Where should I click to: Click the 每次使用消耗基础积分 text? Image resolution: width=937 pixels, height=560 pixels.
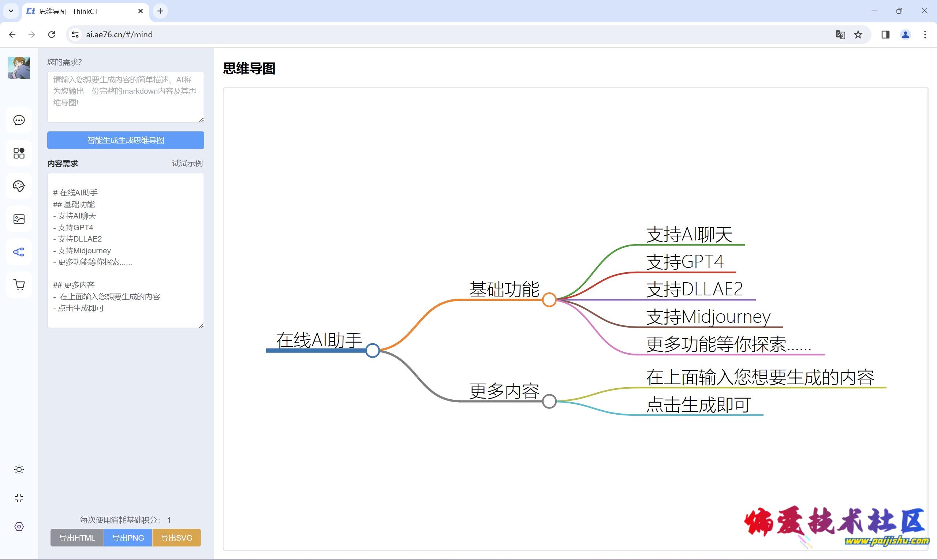click(x=126, y=520)
